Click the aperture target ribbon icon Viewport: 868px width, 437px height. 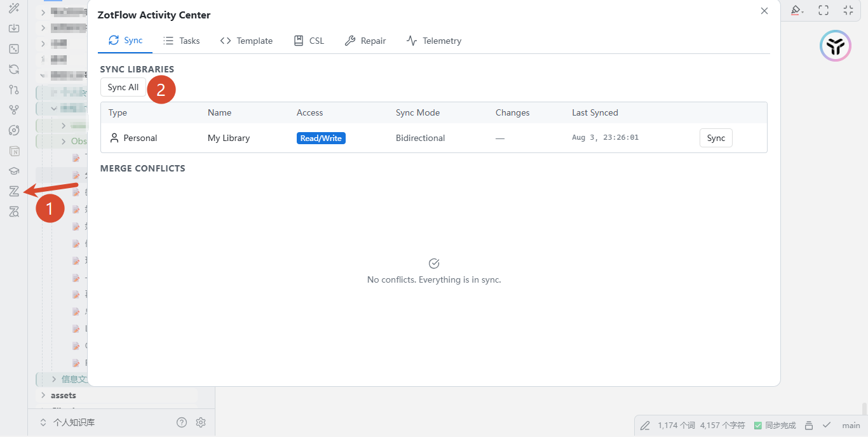coord(14,130)
